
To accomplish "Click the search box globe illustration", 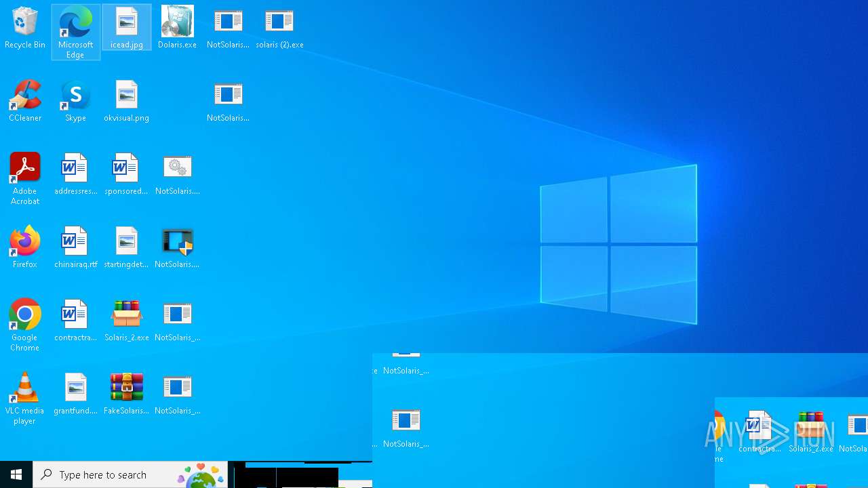I will coord(201,476).
